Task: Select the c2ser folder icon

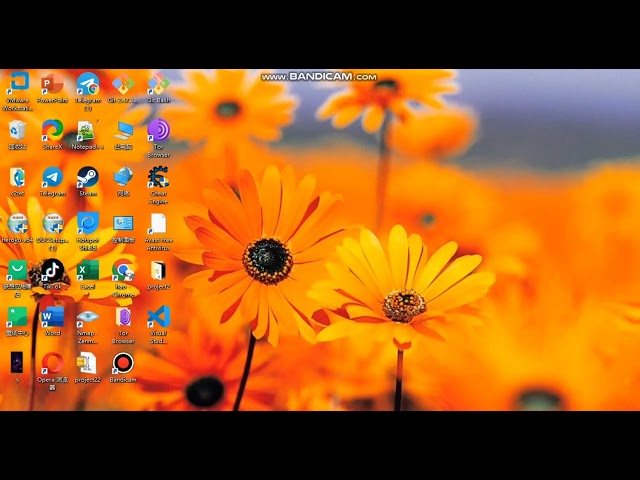Action: coord(17,181)
